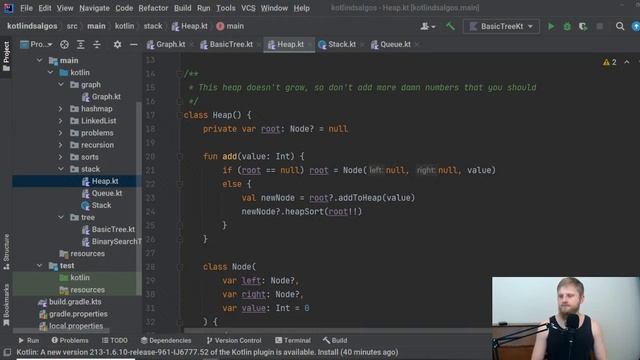640x360 pixels.
Task: Click the main function breadcrumb
Action: 230,26
